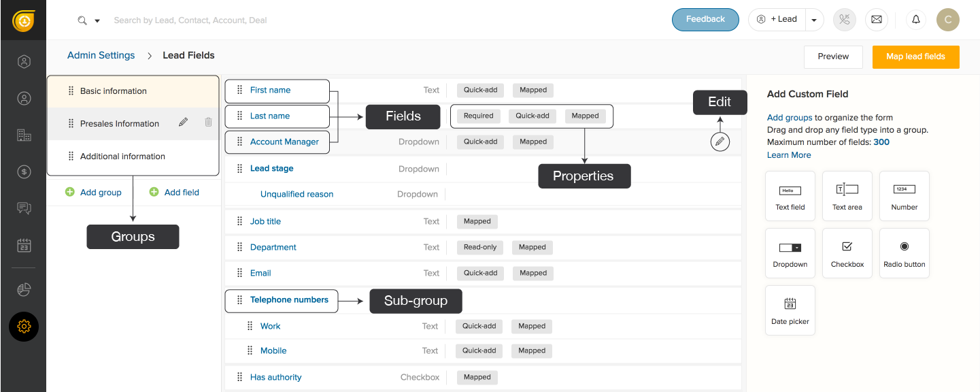Viewport: 980px width, 392px height.
Task: Delete Presales Information group using trash icon
Action: [208, 122]
